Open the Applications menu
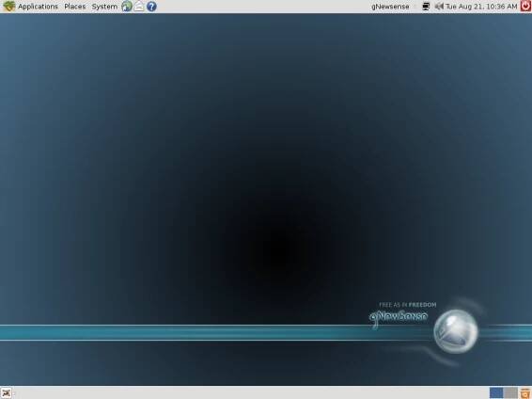Viewport: 532px width, 399px height. [x=38, y=7]
